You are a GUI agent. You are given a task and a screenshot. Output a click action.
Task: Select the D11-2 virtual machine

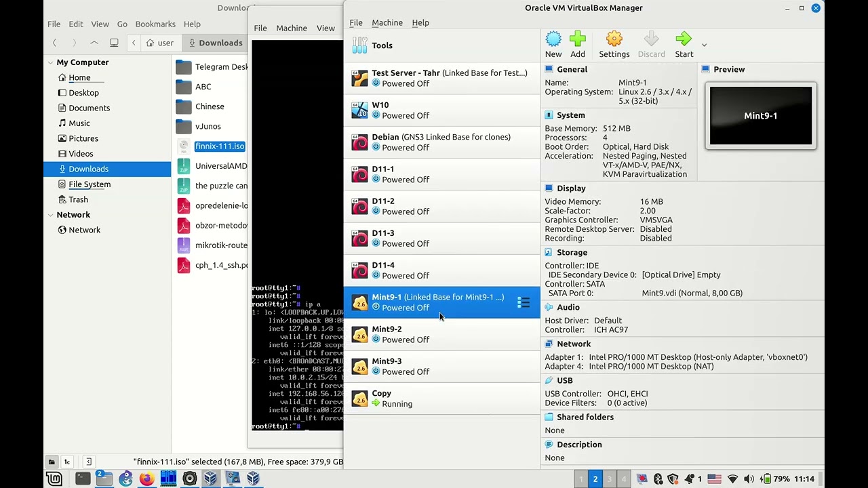click(x=442, y=206)
